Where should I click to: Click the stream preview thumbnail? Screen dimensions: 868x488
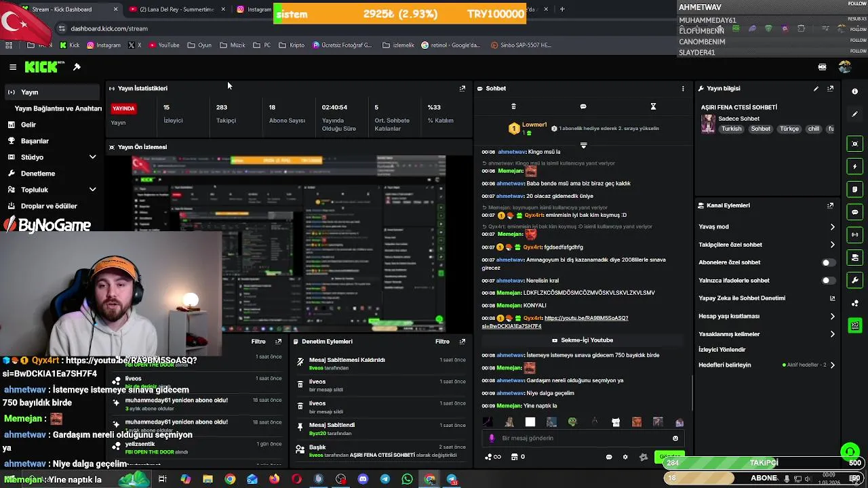pyautogui.click(x=289, y=244)
